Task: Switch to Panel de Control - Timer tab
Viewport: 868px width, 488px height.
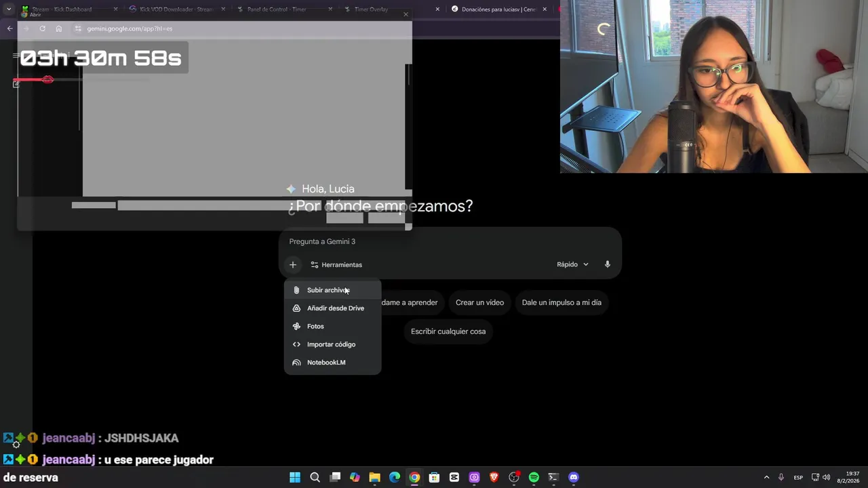Action: [283, 9]
